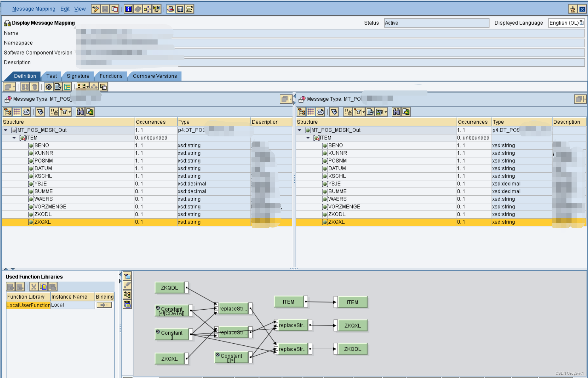This screenshot has height=378, width=588.
Task: Click the trash delete icon in Definition toolbar
Action: [34, 87]
